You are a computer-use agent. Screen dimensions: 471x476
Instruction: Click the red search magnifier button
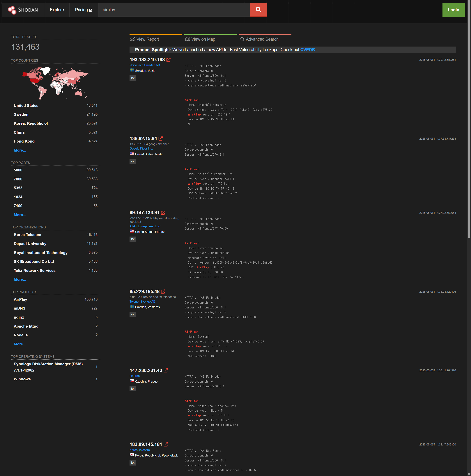pyautogui.click(x=258, y=10)
